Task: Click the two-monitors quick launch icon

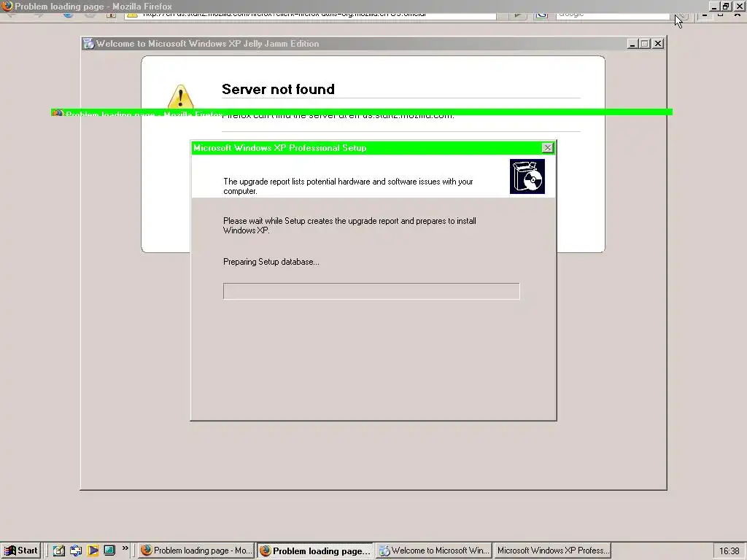Action: (76, 551)
